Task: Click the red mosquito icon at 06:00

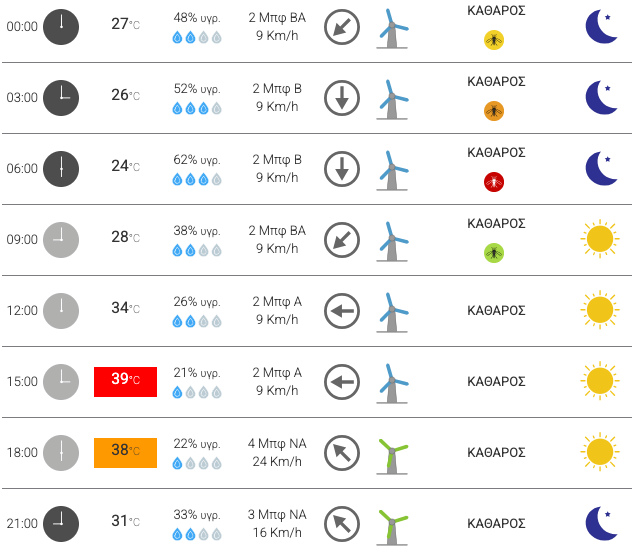Action: click(x=494, y=182)
